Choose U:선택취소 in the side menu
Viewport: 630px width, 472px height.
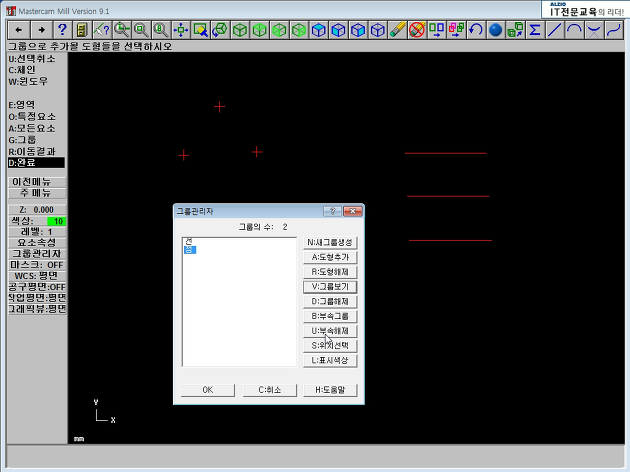pos(32,59)
